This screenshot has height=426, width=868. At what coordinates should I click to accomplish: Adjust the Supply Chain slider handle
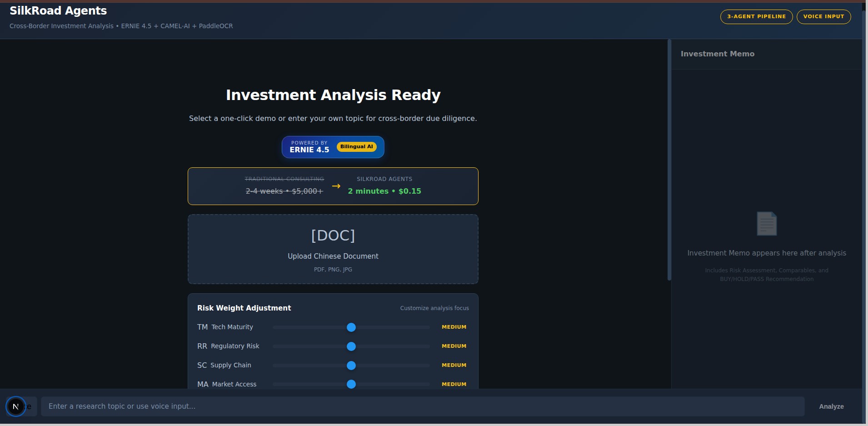click(x=351, y=366)
